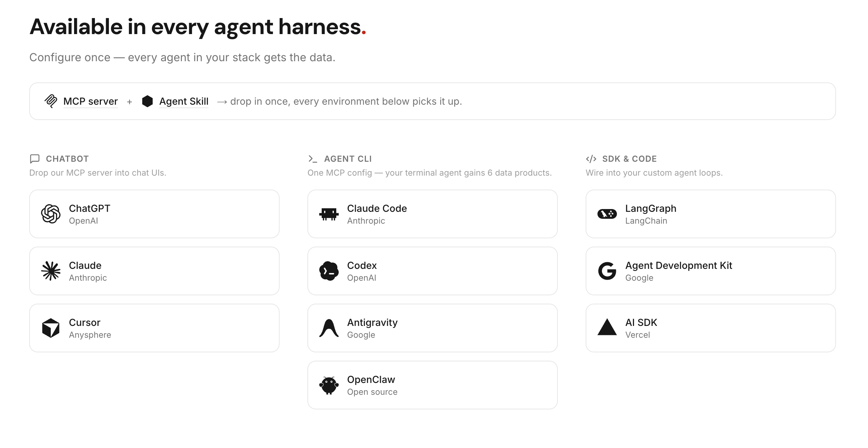
Task: Click the Antigravity arch logo icon
Action: click(329, 328)
